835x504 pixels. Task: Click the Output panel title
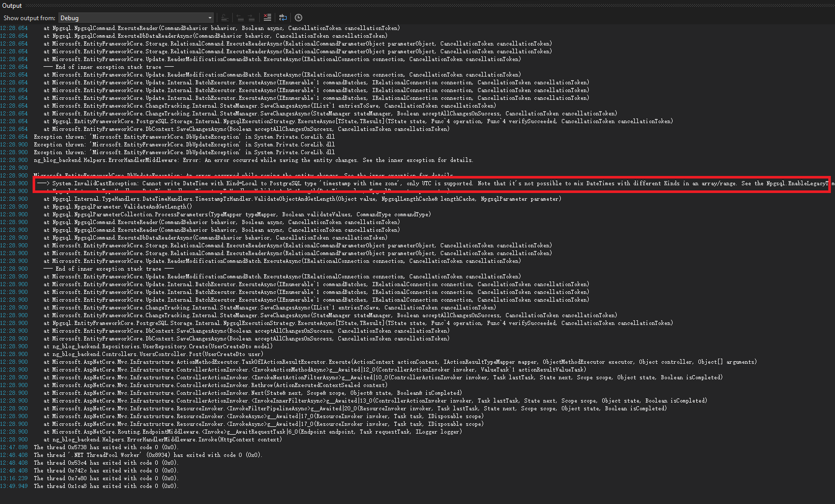tap(12, 6)
